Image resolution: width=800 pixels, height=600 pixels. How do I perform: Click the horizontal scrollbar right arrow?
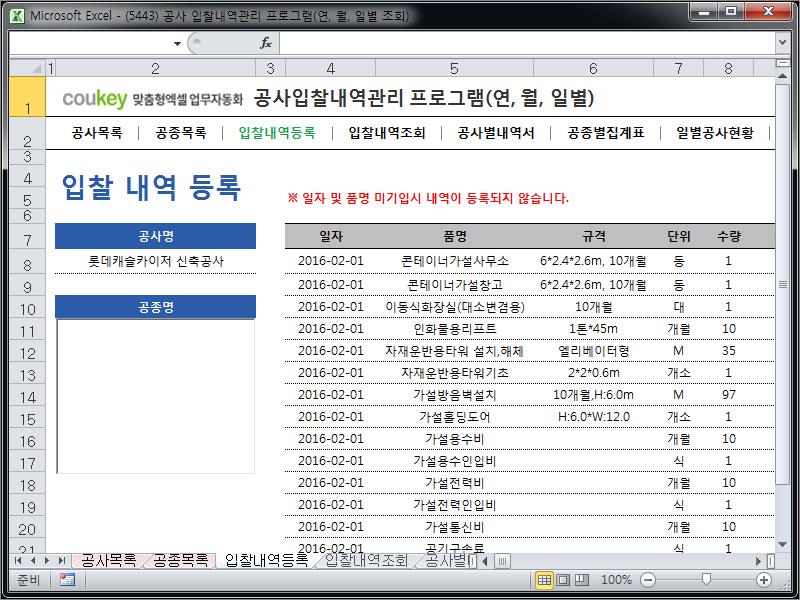click(758, 561)
